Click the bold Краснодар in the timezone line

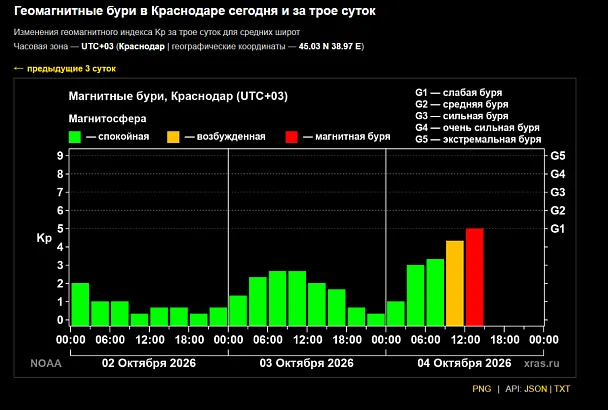(x=142, y=46)
